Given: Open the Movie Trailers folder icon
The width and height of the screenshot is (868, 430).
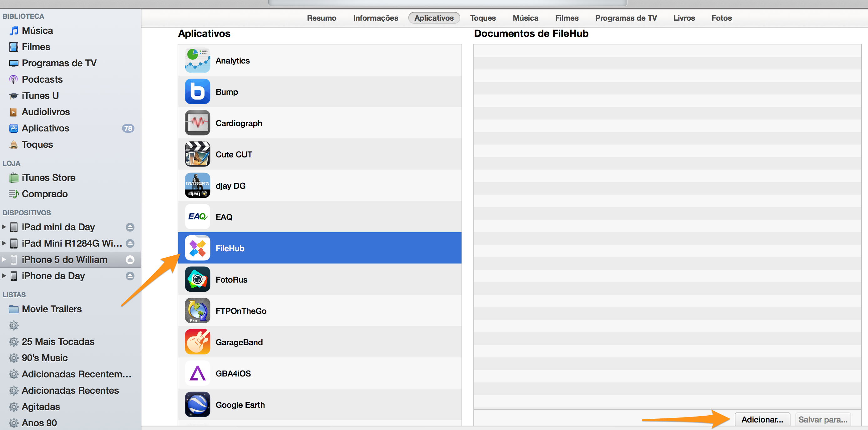Looking at the screenshot, I should click(x=13, y=309).
